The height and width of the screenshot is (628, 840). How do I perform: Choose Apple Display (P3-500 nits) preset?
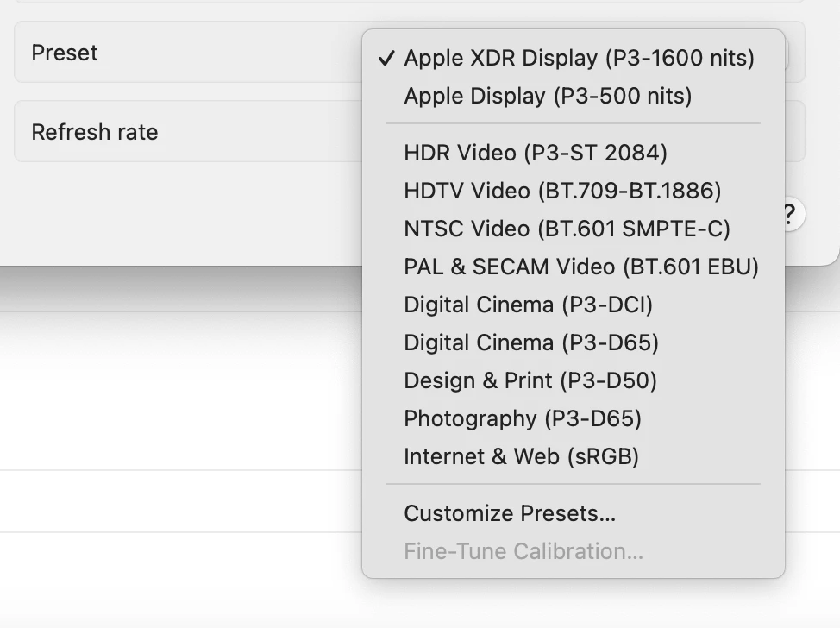point(548,96)
